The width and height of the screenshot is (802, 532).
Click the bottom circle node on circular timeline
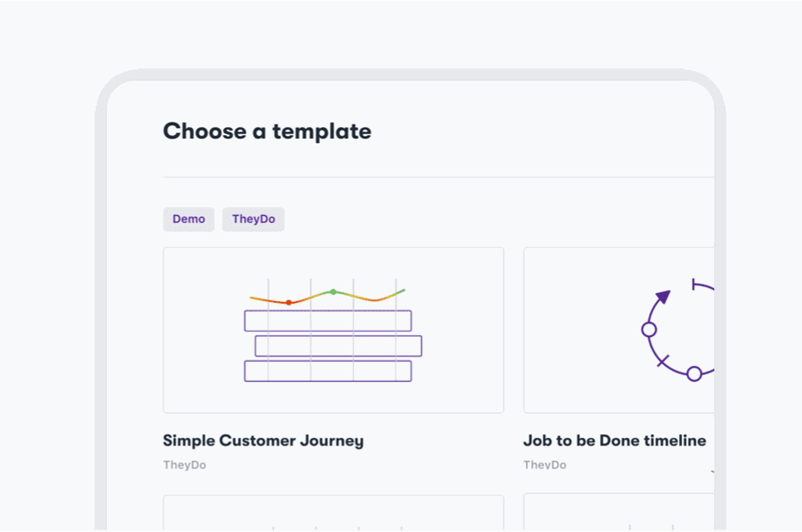[x=694, y=374]
